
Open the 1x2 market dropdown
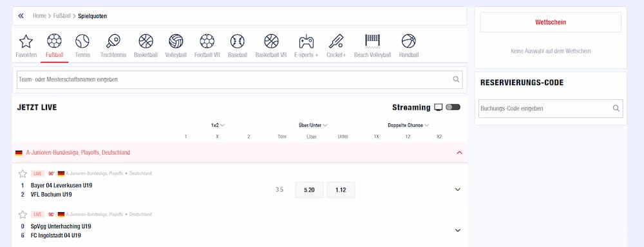218,125
